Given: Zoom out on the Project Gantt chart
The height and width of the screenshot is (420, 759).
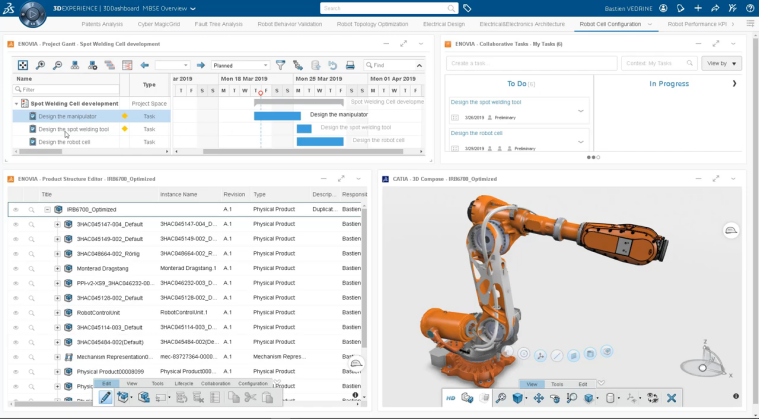Looking at the screenshot, I should [x=57, y=65].
